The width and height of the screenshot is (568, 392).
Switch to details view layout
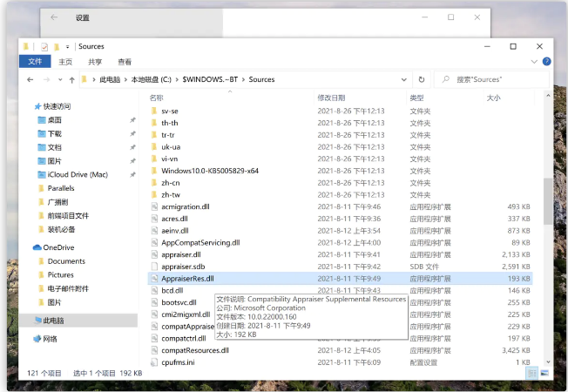[x=531, y=373]
